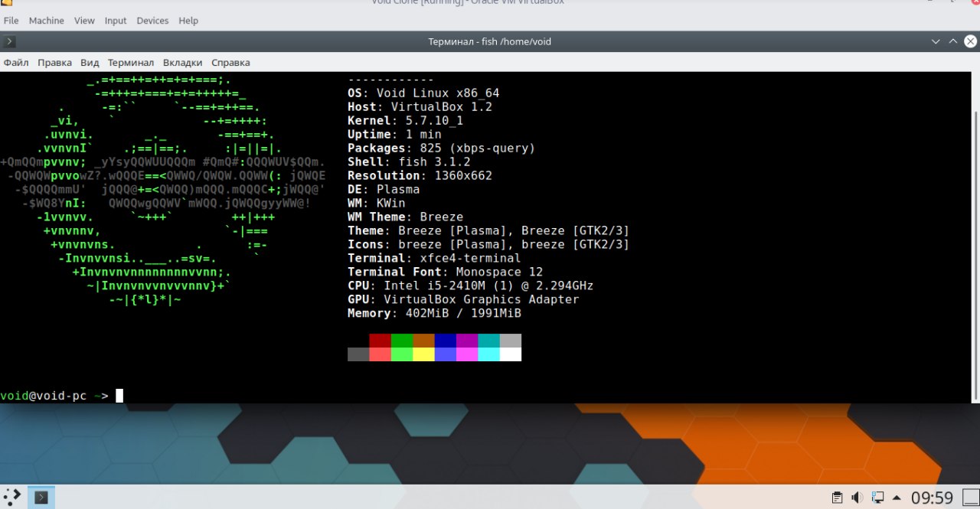This screenshot has height=509, width=980.
Task: Click the 'Memory: 402MiB / 1991MiB' line
Action: (434, 314)
